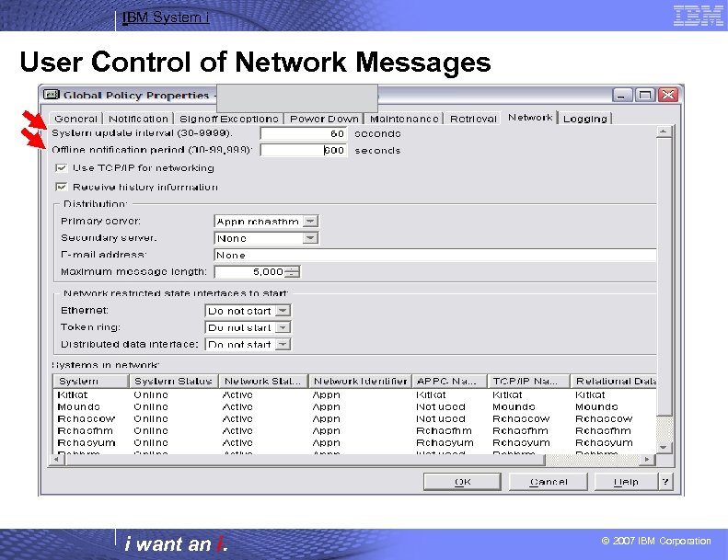This screenshot has height=560, width=728.
Task: Click Not used APPC cell for Rchascow
Action: (441, 419)
